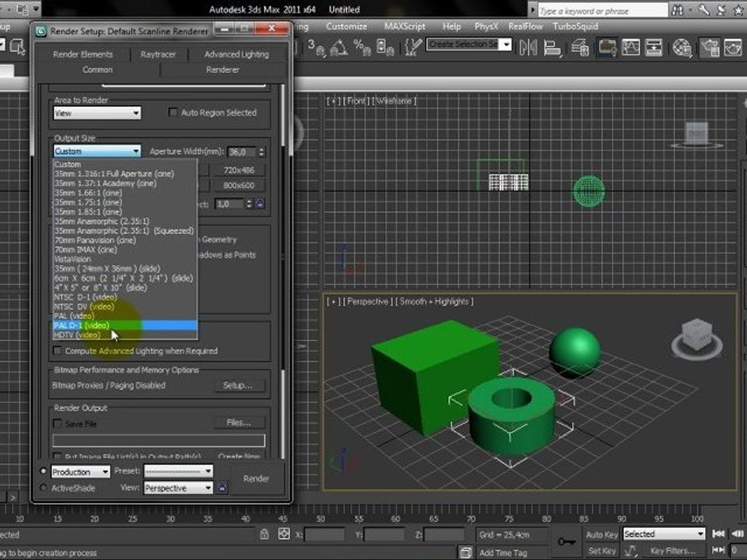747x560 pixels.
Task: Open the Preset dropdown
Action: (178, 471)
